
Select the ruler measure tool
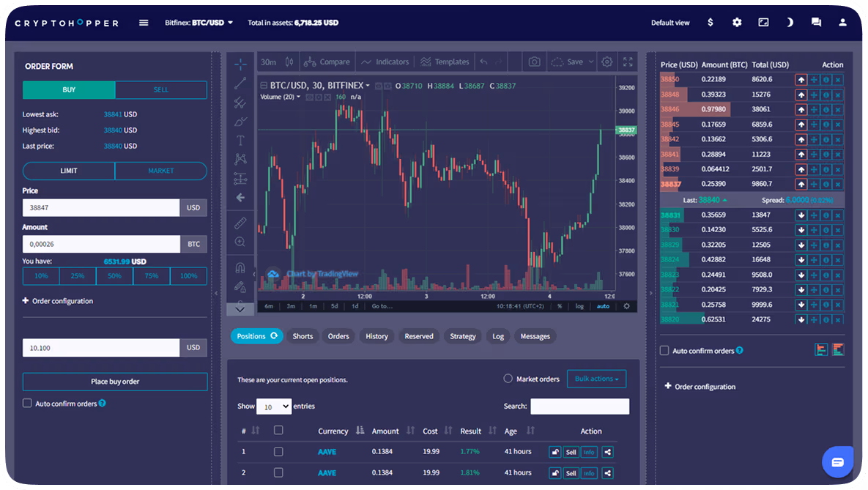click(x=240, y=223)
